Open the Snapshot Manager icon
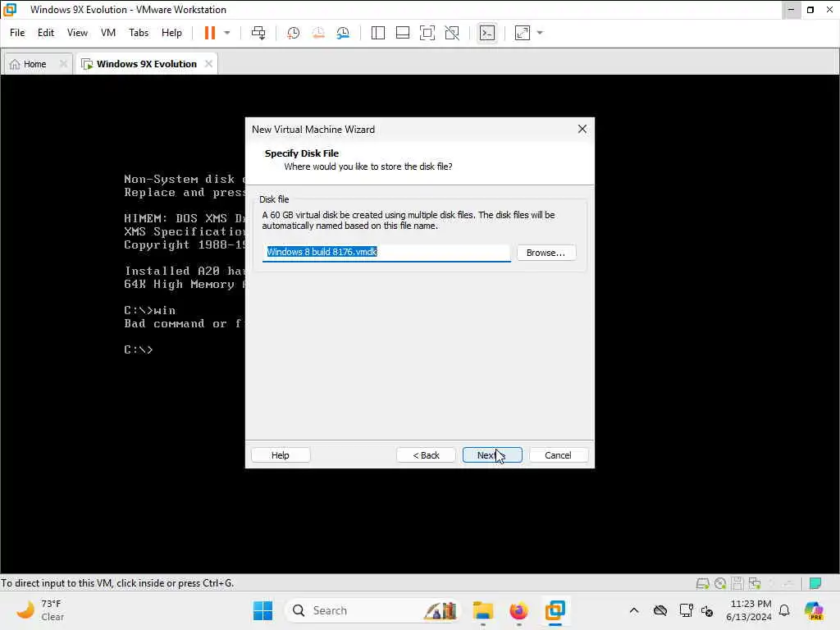 pos(343,33)
